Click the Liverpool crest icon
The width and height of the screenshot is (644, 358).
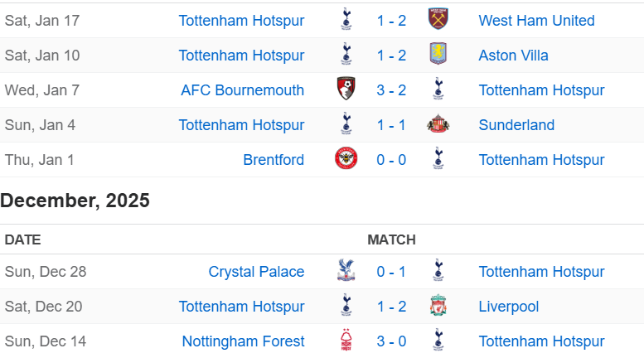coord(438,305)
